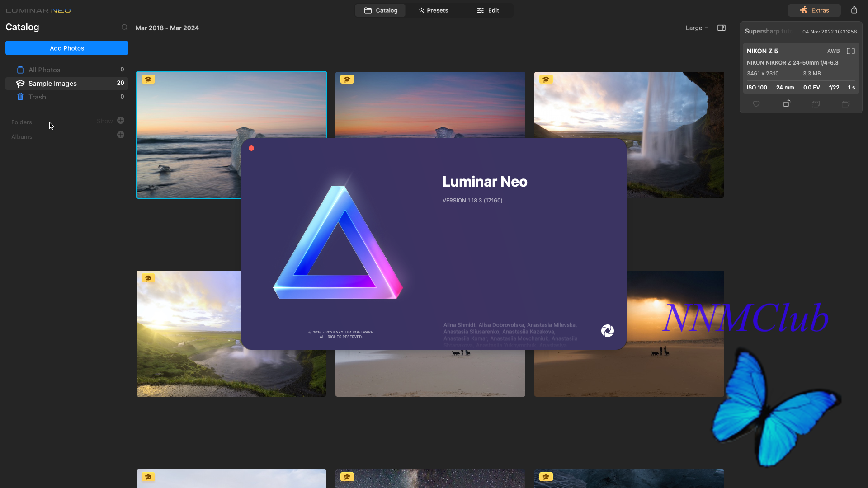
Task: Click the version 1.18.3 text
Action: click(x=472, y=200)
